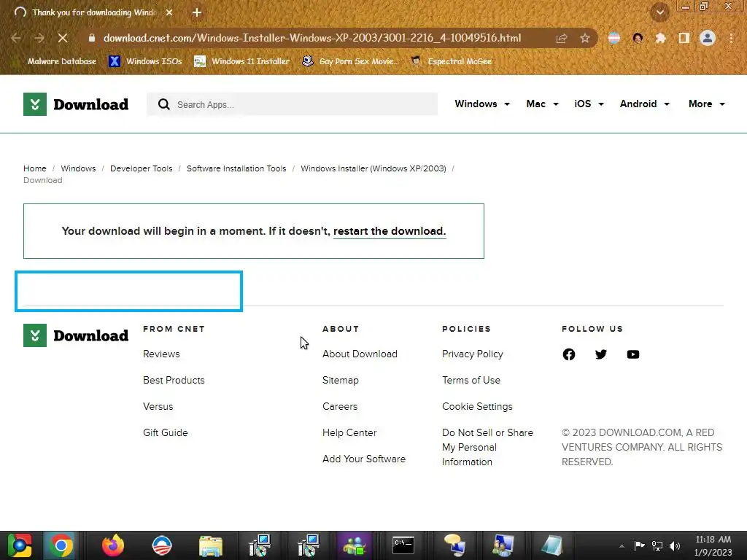Open the Privacy Policy link
The width and height of the screenshot is (747, 560).
(473, 354)
